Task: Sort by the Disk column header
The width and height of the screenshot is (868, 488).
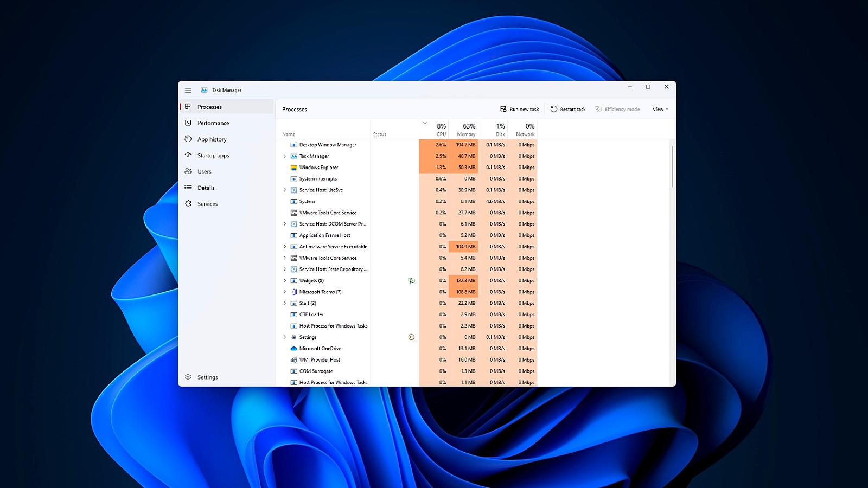Action: [493, 130]
